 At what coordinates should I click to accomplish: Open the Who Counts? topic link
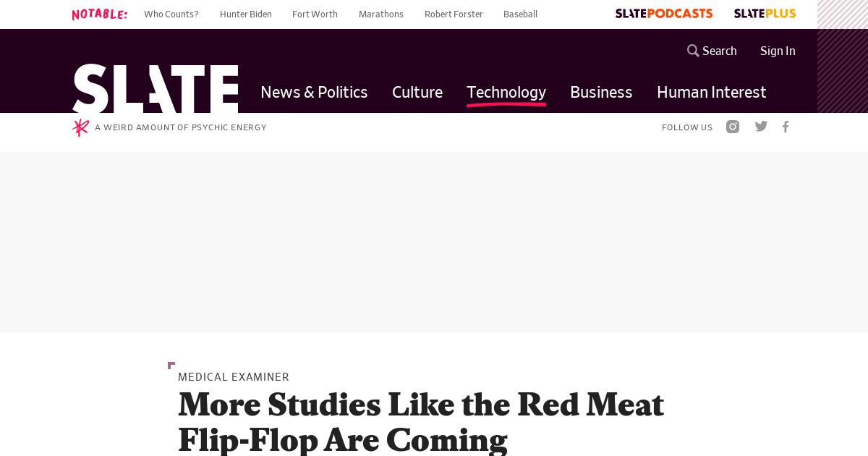[171, 14]
